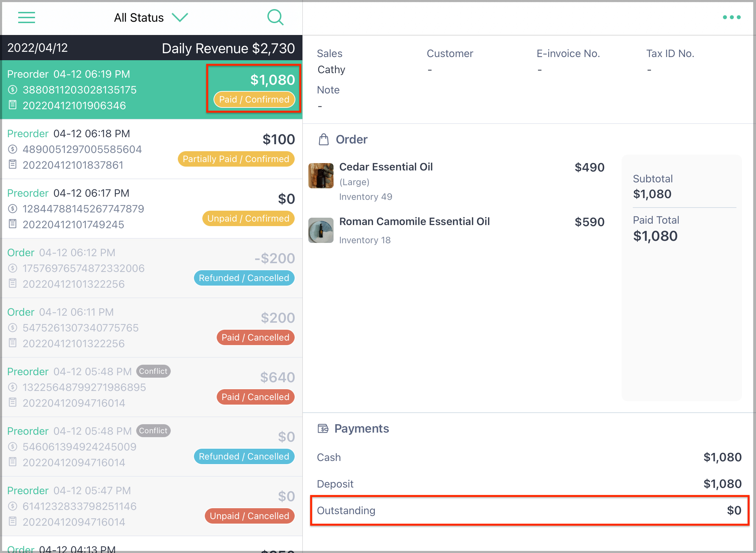Open the Cedar Essential Oil thumbnail
The width and height of the screenshot is (756, 553).
coord(321,176)
